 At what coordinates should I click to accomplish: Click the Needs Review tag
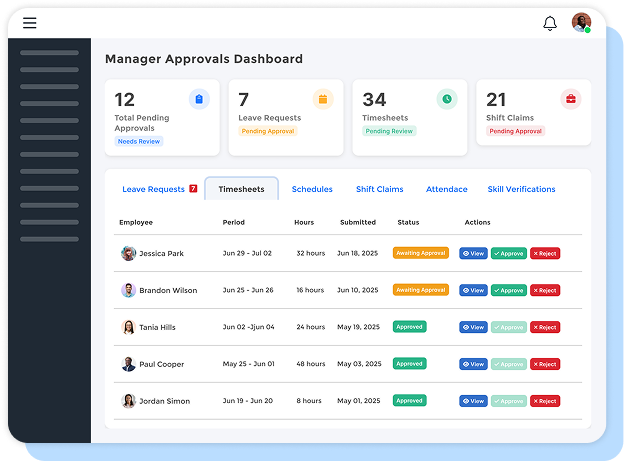pos(138,141)
